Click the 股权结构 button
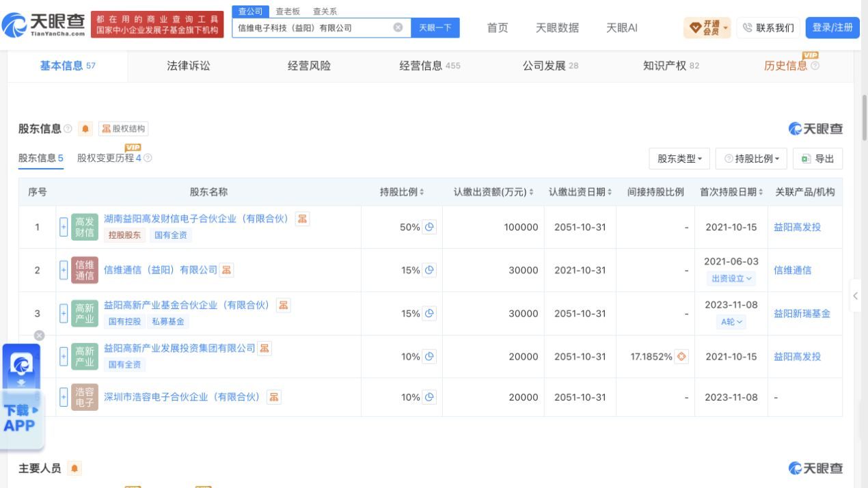The width and height of the screenshot is (868, 488). 124,128
